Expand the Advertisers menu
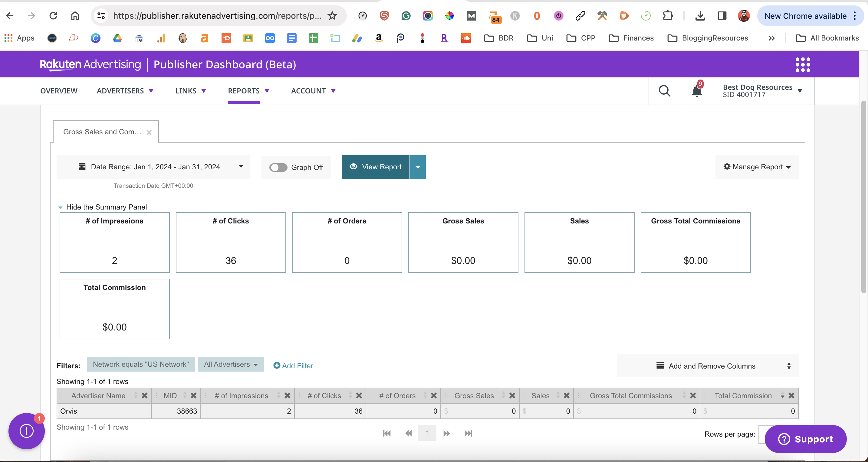 tap(125, 91)
